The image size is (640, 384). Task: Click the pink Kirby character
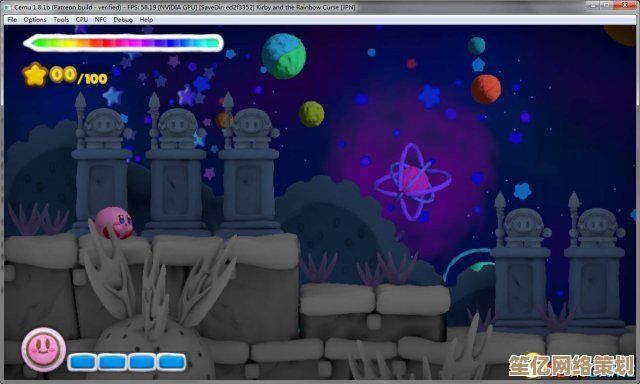pos(114,223)
